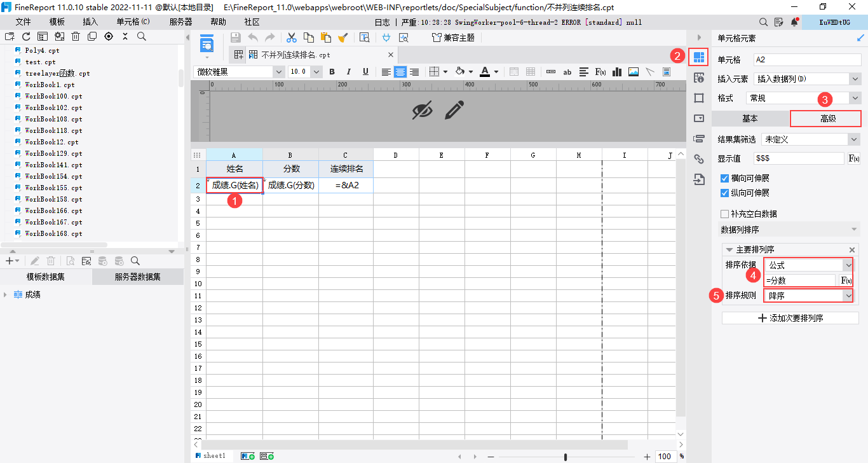Click the save icon in the toolbar
868x463 pixels.
tap(235, 38)
